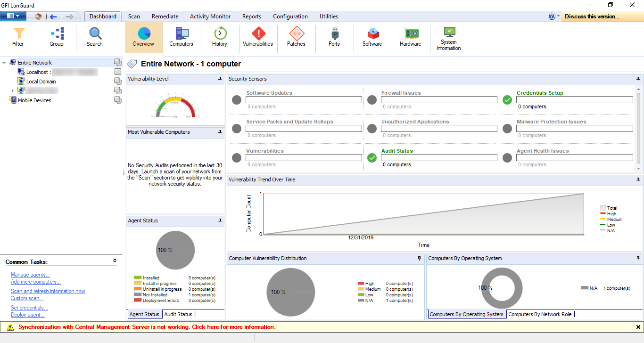
Task: Switch to the Activity Monitor tab
Action: [x=210, y=16]
